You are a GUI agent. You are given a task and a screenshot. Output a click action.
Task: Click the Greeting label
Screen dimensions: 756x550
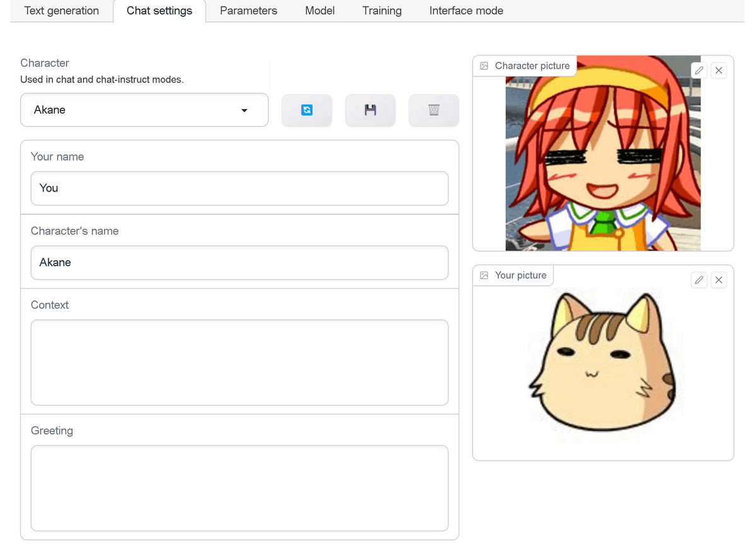coord(52,431)
